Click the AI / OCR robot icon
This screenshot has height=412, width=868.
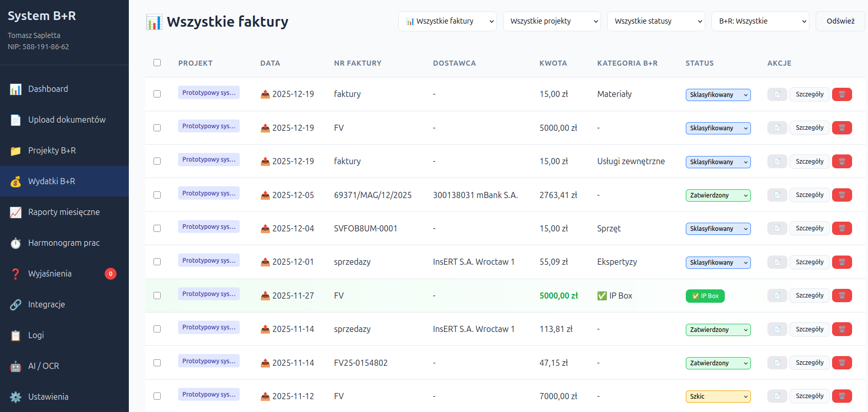[16, 366]
